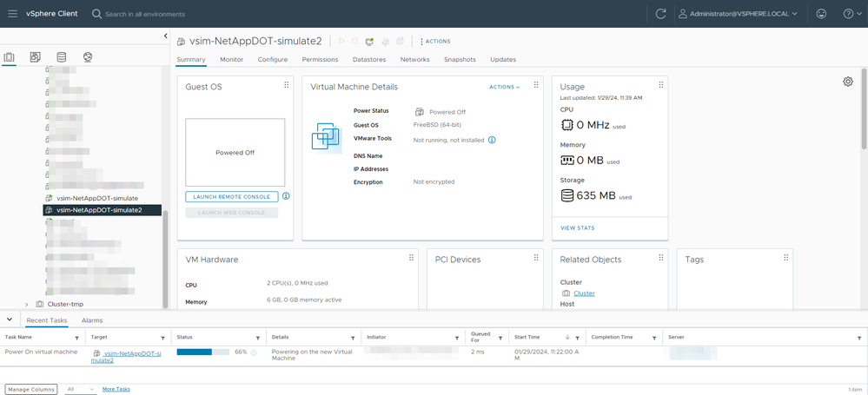Switch to the Snapshots tab
Image resolution: width=868 pixels, height=395 pixels.
click(x=460, y=60)
